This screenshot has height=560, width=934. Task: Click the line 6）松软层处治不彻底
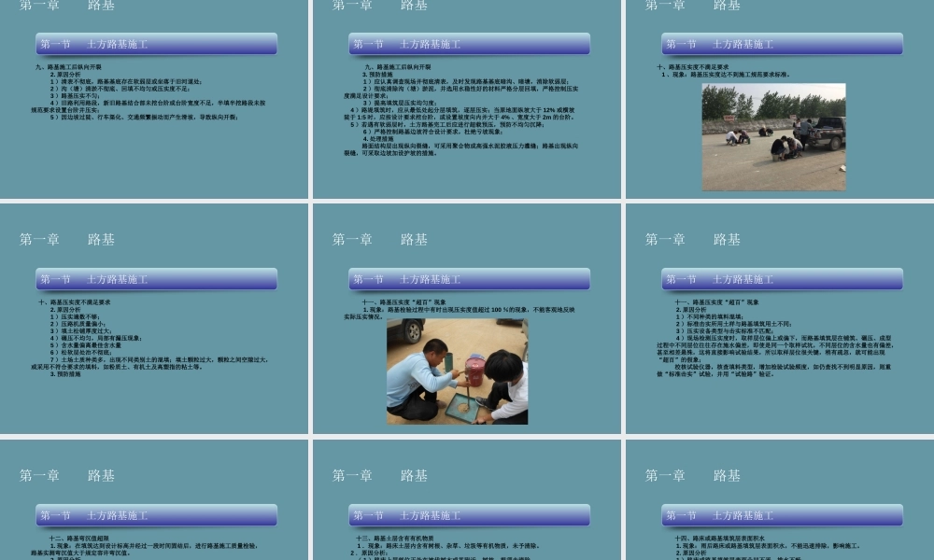click(80, 352)
